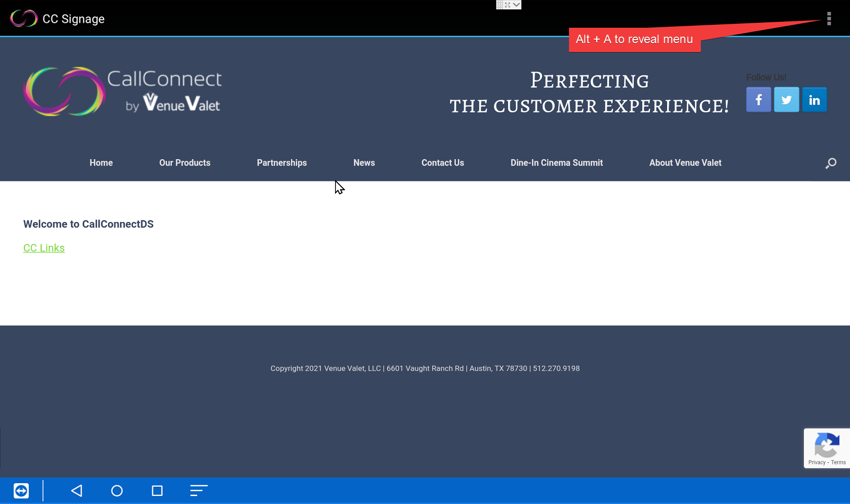Go to the Home menu item
The image size is (850, 504).
(x=101, y=163)
